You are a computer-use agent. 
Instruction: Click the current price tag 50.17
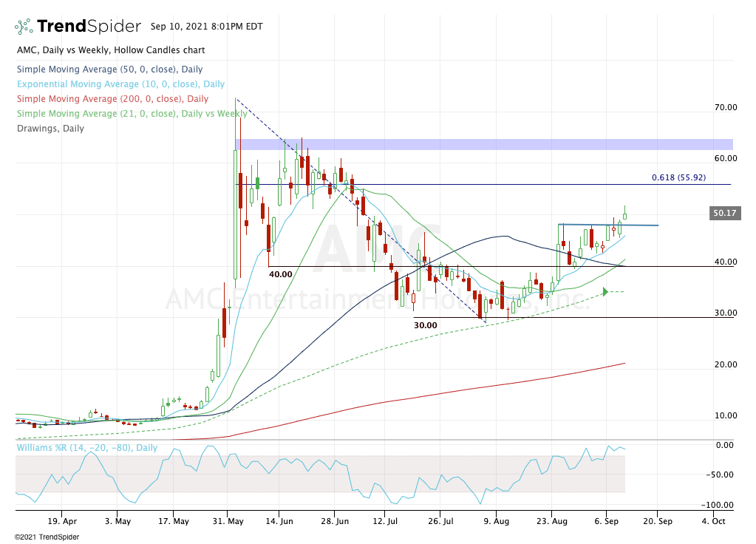click(x=725, y=213)
